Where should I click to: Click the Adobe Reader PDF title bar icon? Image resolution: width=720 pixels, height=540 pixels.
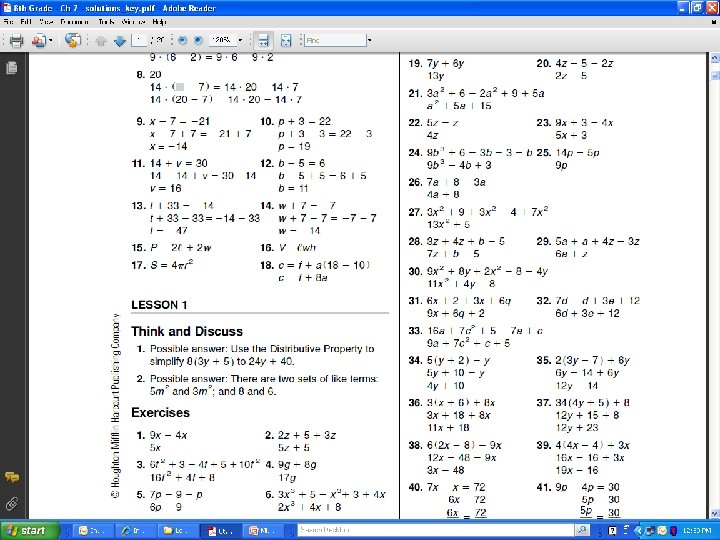6,8
